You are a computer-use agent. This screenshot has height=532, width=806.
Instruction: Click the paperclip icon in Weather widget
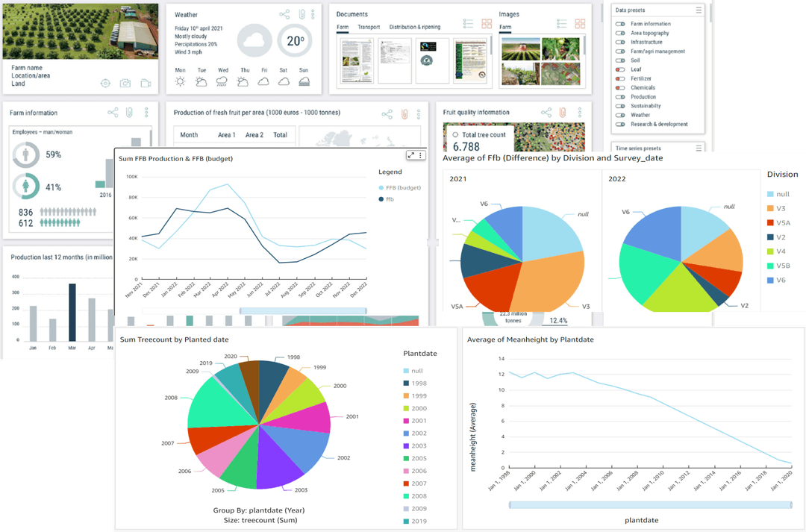(302, 14)
